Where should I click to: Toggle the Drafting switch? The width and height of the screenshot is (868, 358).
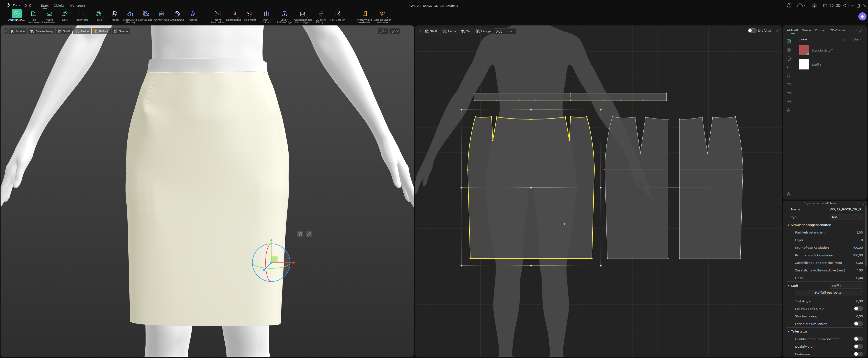click(x=752, y=31)
